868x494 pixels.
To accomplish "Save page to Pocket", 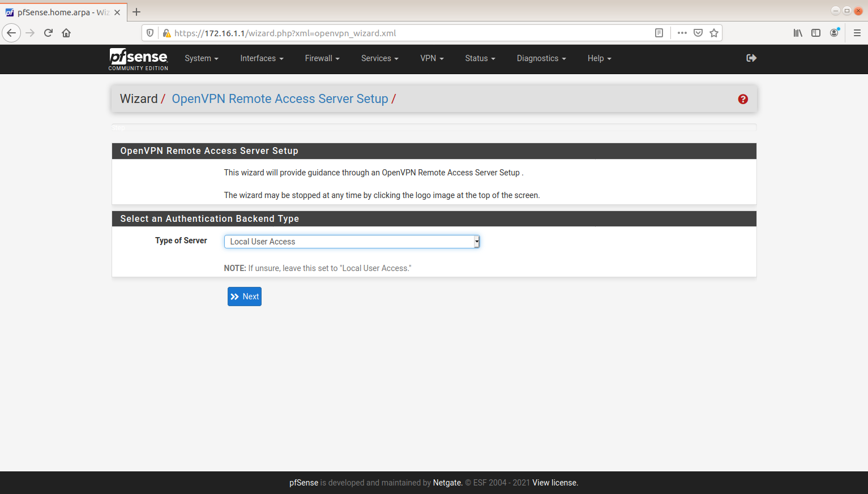I will click(x=698, y=33).
